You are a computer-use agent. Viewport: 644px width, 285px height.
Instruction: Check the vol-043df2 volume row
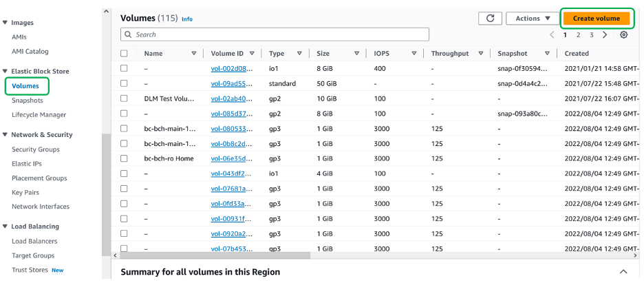(x=124, y=173)
